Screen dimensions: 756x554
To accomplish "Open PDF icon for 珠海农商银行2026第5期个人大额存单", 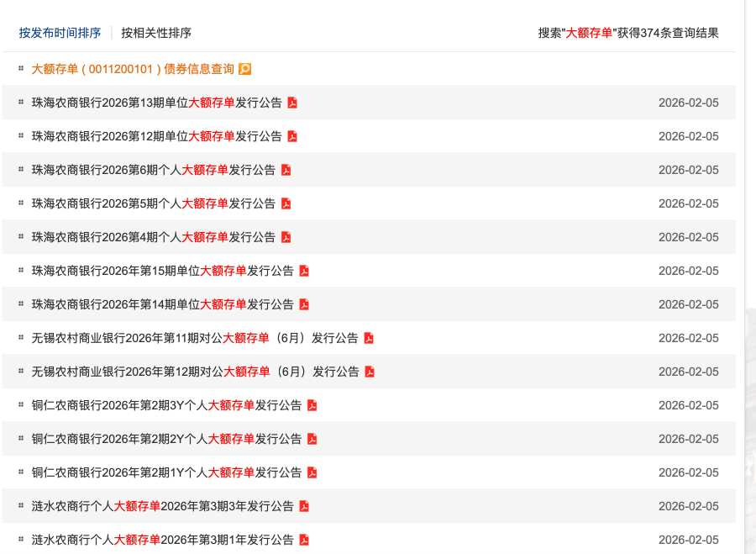I will (x=286, y=203).
